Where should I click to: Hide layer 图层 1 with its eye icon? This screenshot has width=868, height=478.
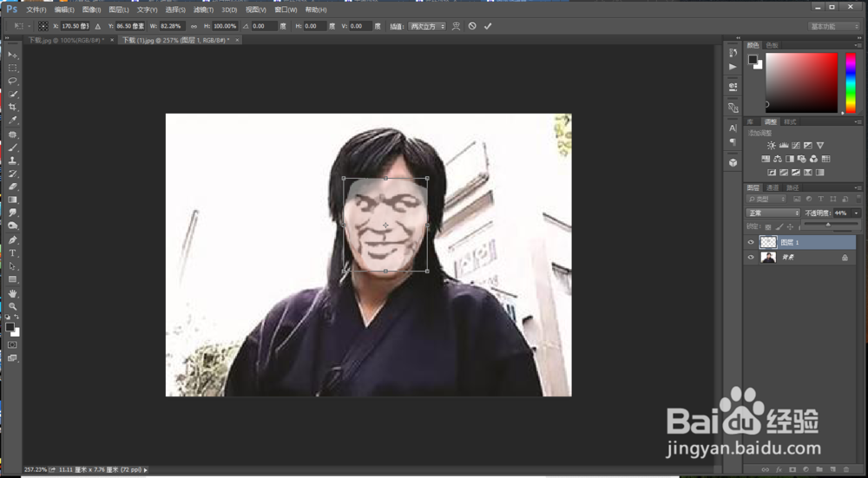tap(751, 242)
